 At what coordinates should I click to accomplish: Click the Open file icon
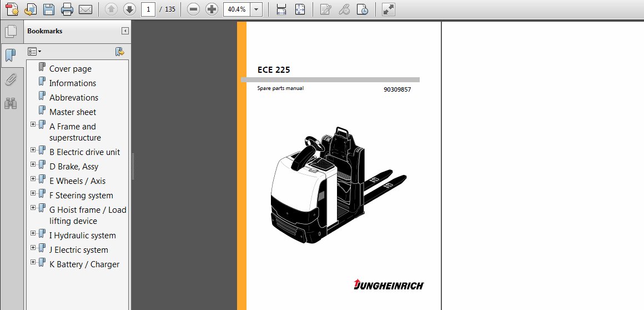31,9
